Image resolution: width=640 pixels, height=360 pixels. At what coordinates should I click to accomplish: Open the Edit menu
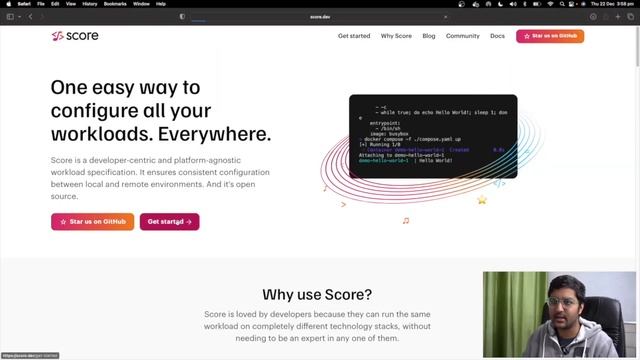tap(55, 4)
